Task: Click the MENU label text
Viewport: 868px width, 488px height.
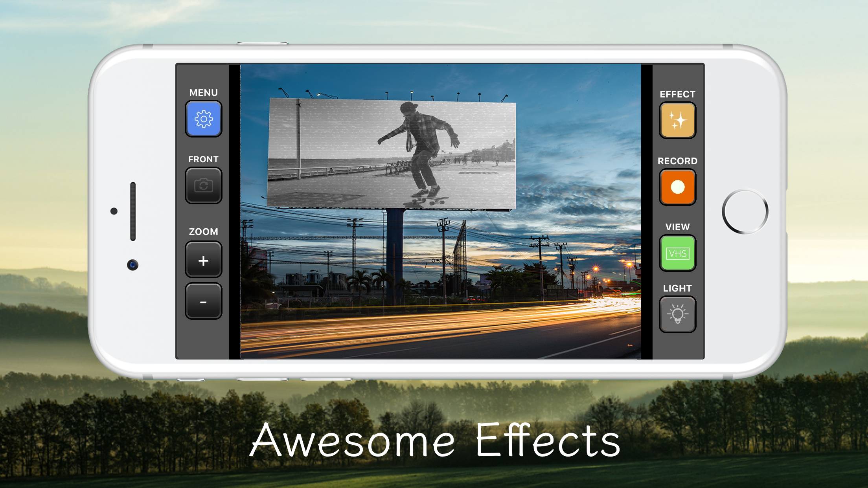Action: tap(203, 93)
